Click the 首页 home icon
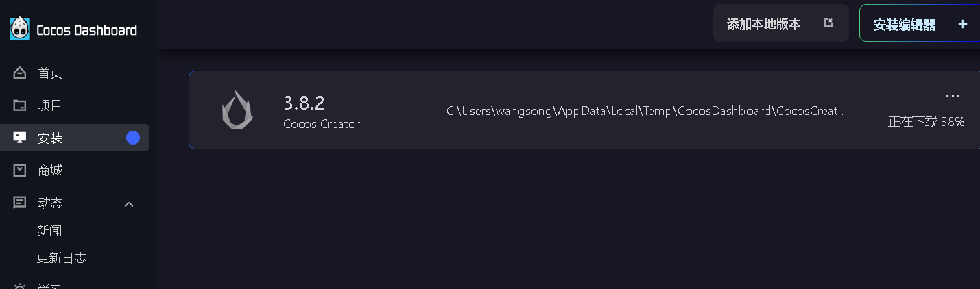 coord(20,73)
